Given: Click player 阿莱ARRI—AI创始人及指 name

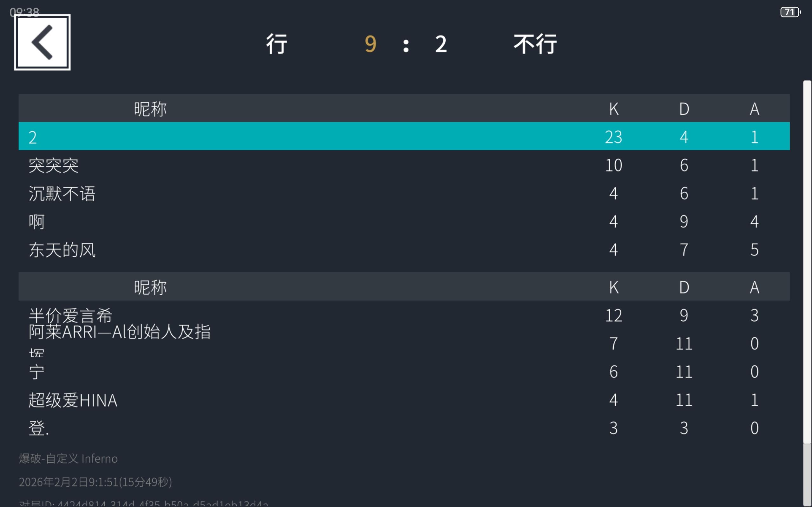Looking at the screenshot, I should coord(120,332).
